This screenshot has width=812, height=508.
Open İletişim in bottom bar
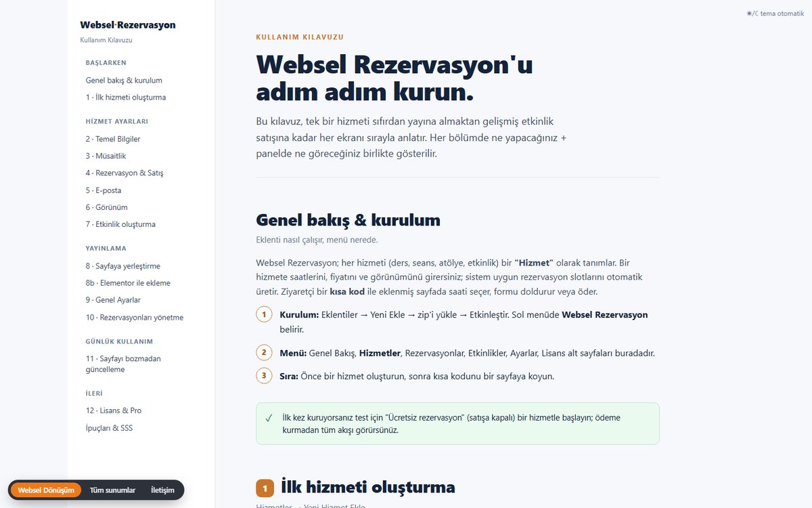click(x=162, y=490)
